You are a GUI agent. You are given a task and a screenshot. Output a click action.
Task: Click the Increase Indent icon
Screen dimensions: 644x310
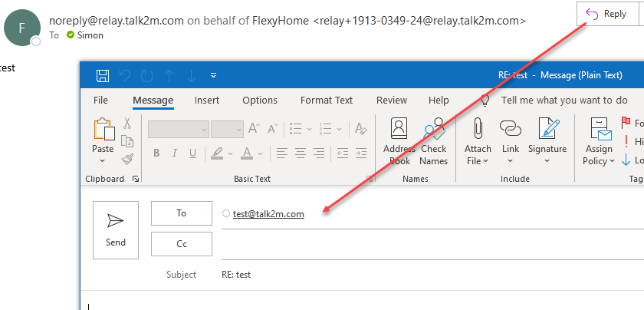pyautogui.click(x=361, y=153)
